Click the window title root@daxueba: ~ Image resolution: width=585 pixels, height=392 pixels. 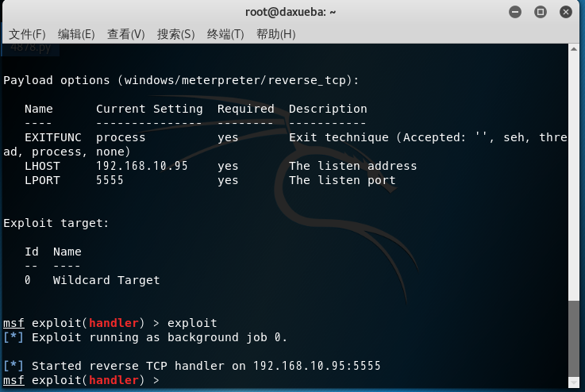[291, 13]
